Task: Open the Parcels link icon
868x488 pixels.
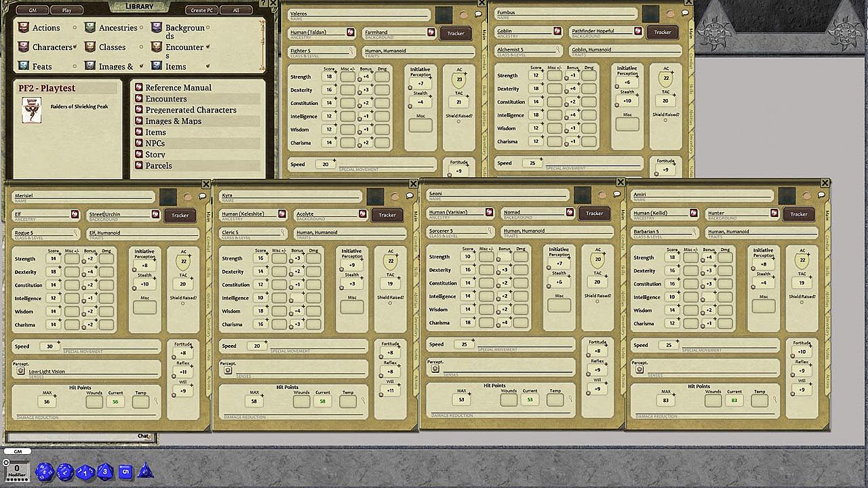Action: pos(138,165)
